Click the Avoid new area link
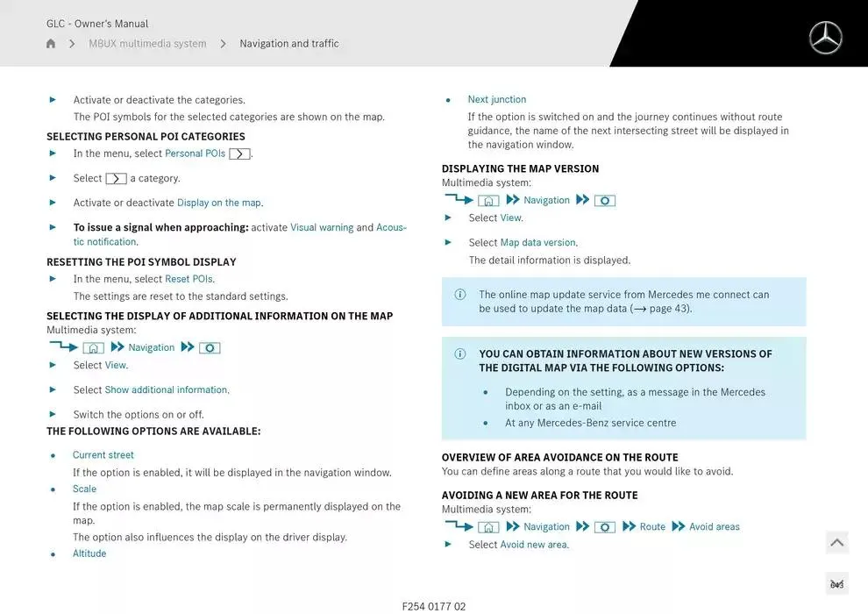 point(533,545)
